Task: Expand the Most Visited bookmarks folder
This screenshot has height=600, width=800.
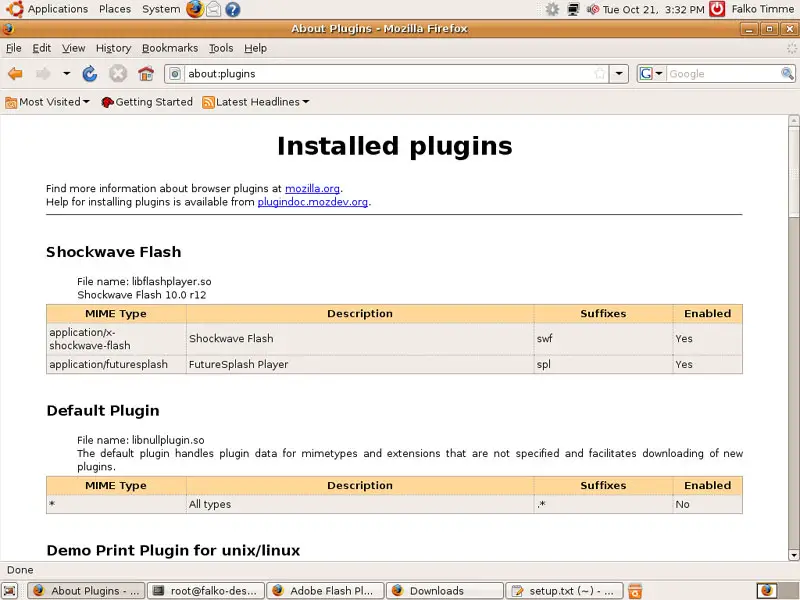Action: (47, 102)
